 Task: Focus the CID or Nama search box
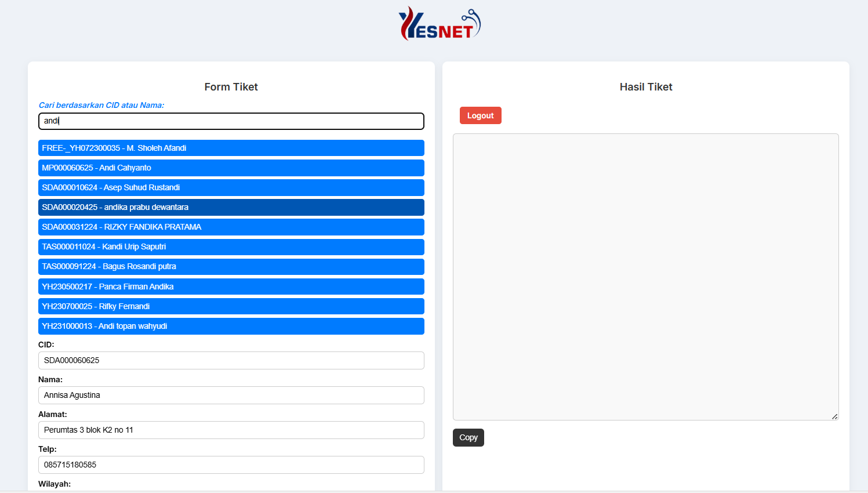click(x=231, y=121)
